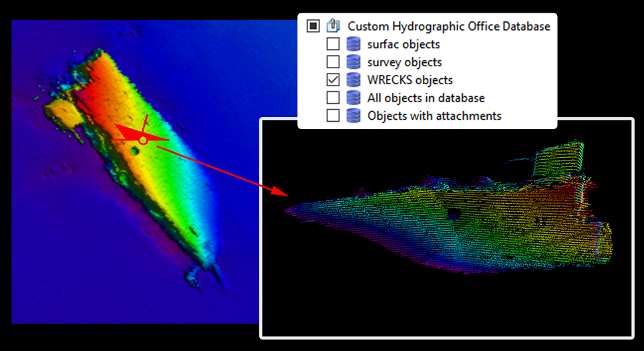The image size is (644, 351).
Task: Click the database icon beside survey objects
Action: pos(353,62)
